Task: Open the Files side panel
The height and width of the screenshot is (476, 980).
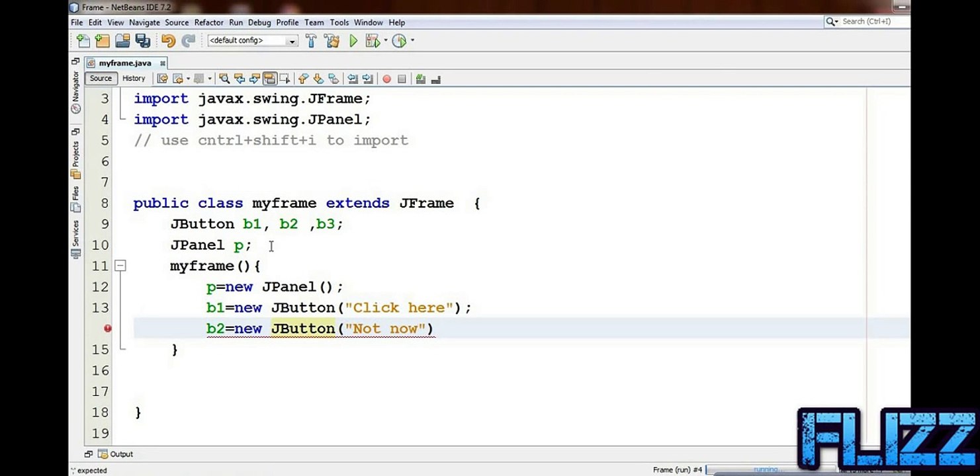Action: (x=75, y=199)
